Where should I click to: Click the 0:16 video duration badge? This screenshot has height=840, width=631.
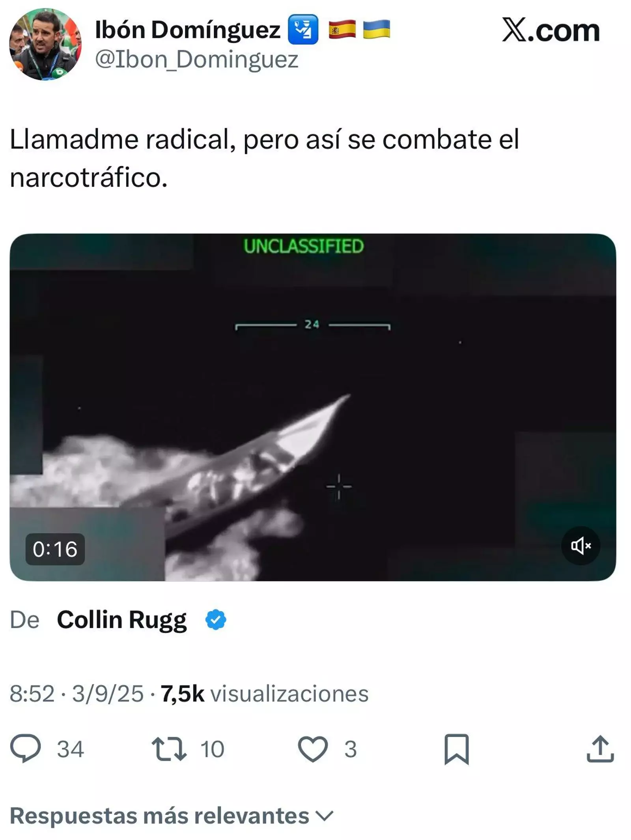pyautogui.click(x=55, y=549)
